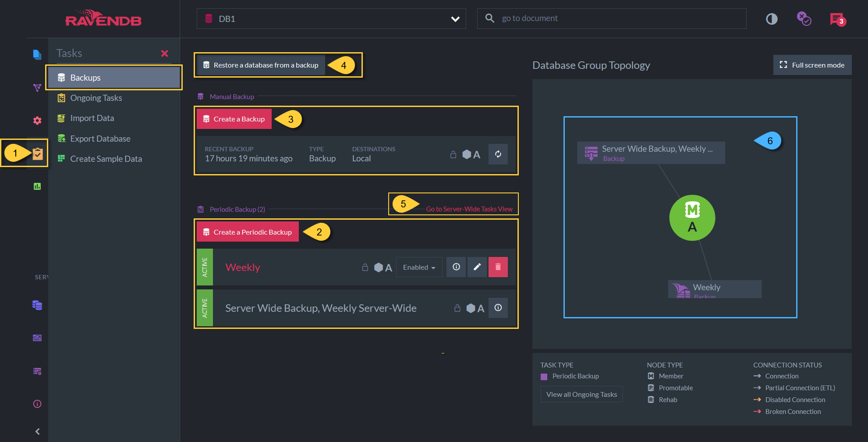This screenshot has width=868, height=442.
Task: Go to Server-Wide Tasks View link
Action: 469,209
